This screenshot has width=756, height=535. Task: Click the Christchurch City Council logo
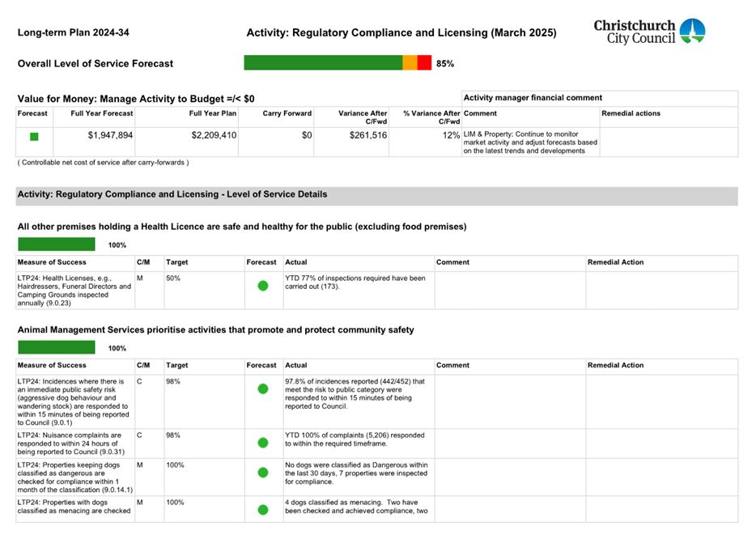point(649,32)
